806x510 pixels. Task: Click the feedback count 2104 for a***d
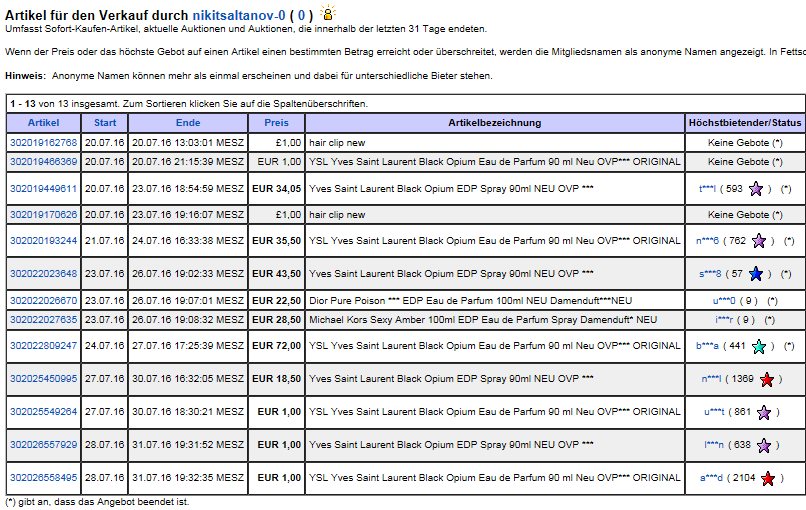point(744,477)
